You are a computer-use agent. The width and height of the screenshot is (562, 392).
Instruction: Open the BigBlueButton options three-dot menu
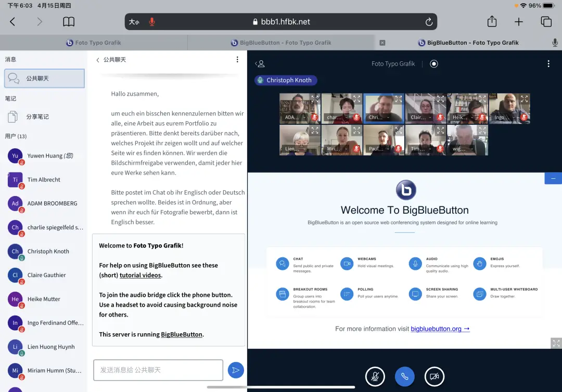pyautogui.click(x=548, y=64)
